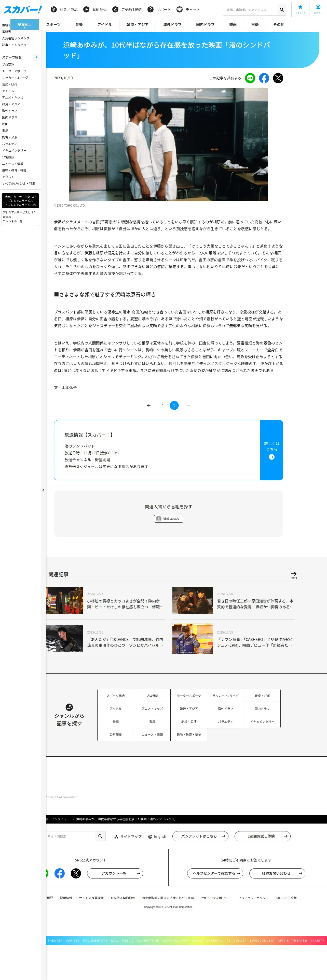Click ヘルプセンターで確認する button
This screenshot has width=327, height=980.
tap(215, 873)
